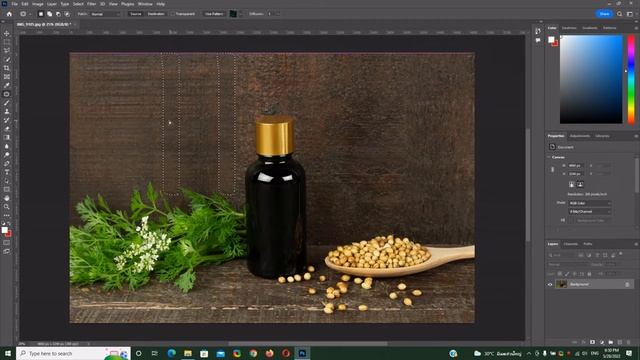Viewport: 640px width, 360px height.
Task: Select the Gradient tool
Action: pyautogui.click(x=7, y=137)
